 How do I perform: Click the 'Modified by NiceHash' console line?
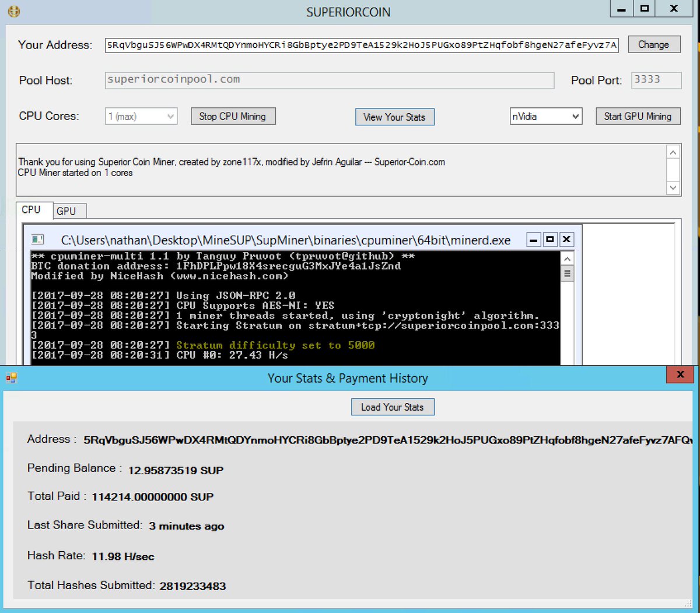point(160,276)
